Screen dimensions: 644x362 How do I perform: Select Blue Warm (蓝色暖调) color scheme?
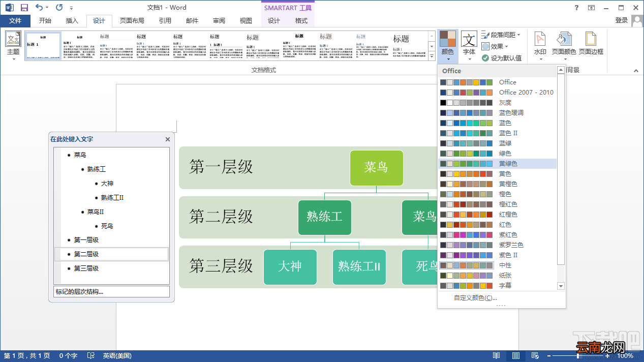coord(498,112)
